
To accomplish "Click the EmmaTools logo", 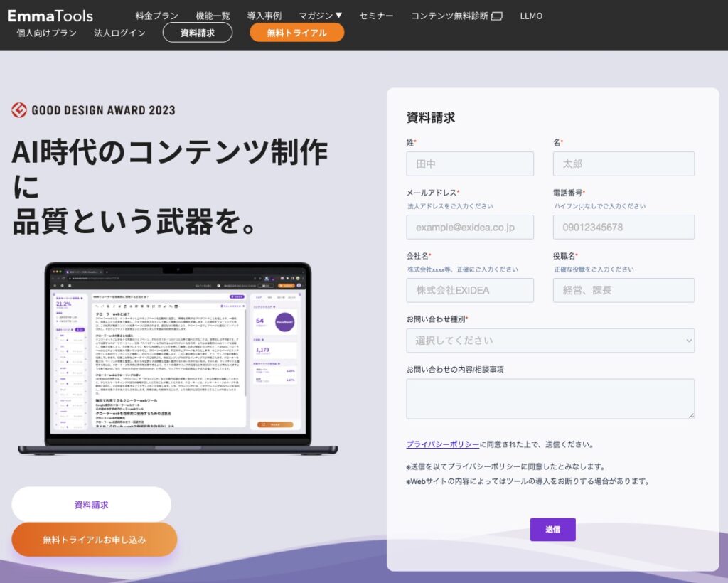I will (50, 16).
